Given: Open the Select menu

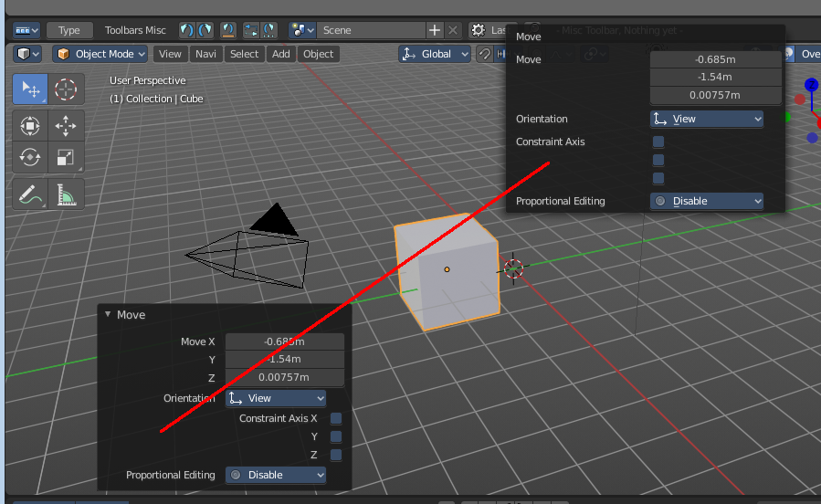Looking at the screenshot, I should (245, 54).
